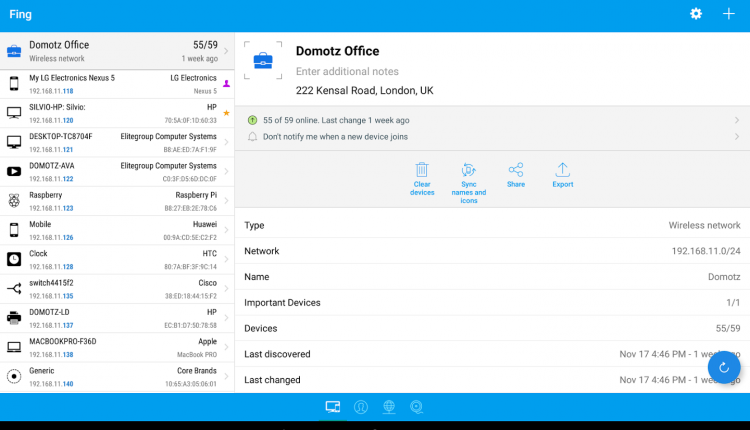The height and width of the screenshot is (430, 750).
Task: Toggle the orange star on SILVIO-HP
Action: tap(226, 113)
